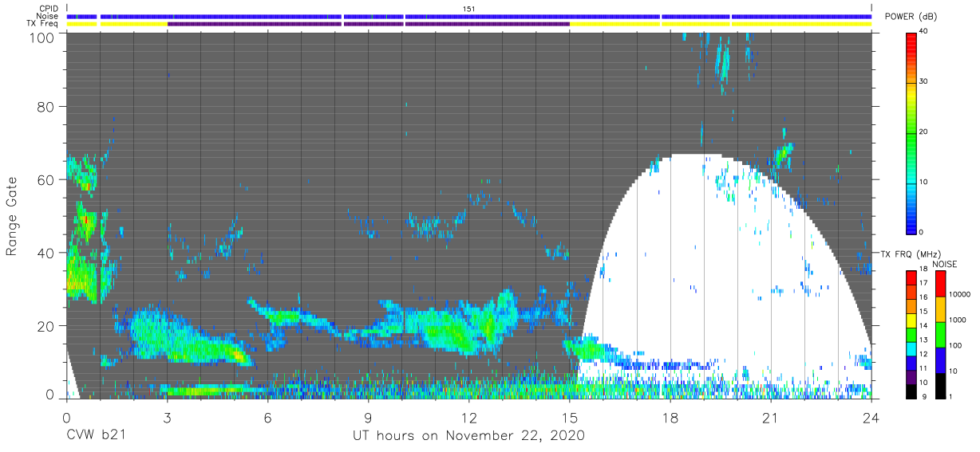The width and height of the screenshot is (980, 452).
Task: Click the 12 tick on TX FRQ legend
Action: pos(922,354)
